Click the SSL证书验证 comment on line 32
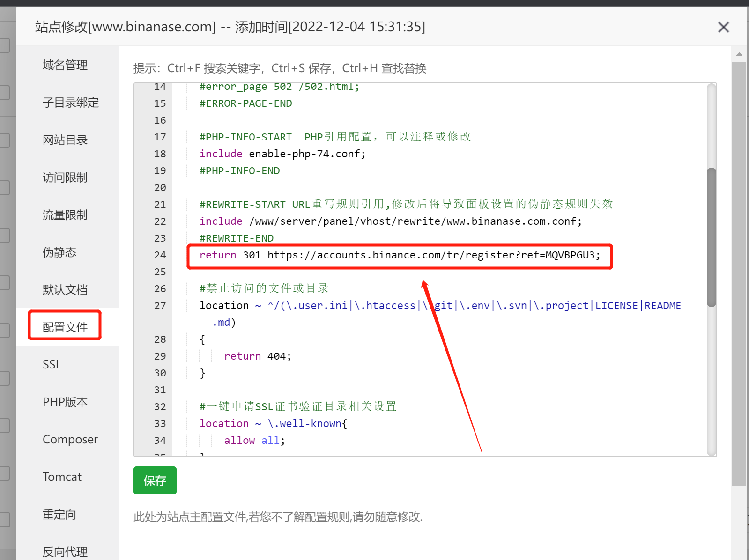 298,407
